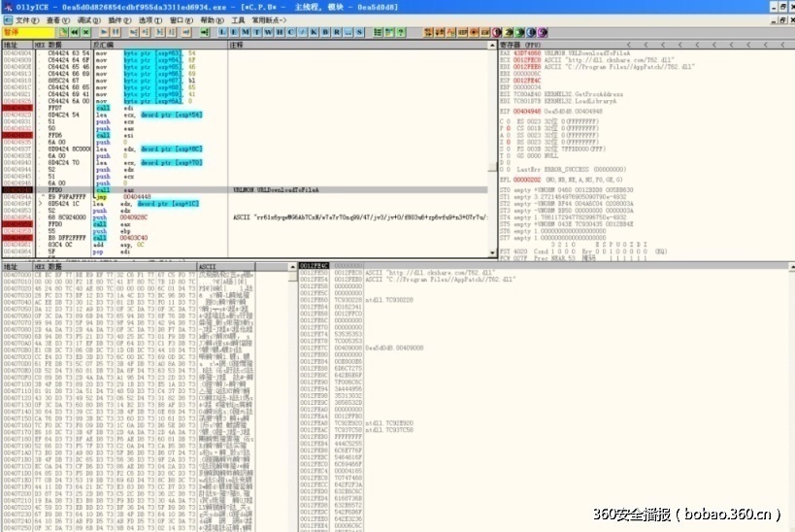795x532 pixels.
Task: Click the Run program play icon
Action: (x=104, y=32)
